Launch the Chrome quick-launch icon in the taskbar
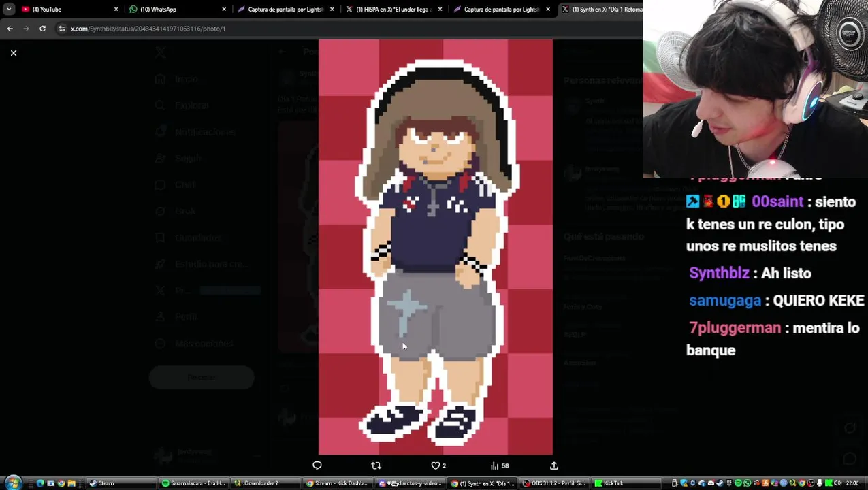 61,483
